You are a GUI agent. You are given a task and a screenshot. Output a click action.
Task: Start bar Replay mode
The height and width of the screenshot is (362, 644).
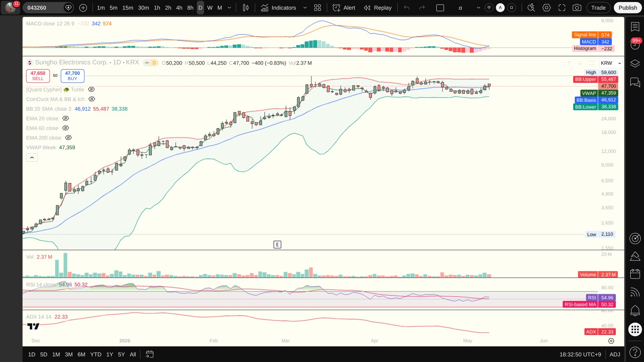pos(378,8)
